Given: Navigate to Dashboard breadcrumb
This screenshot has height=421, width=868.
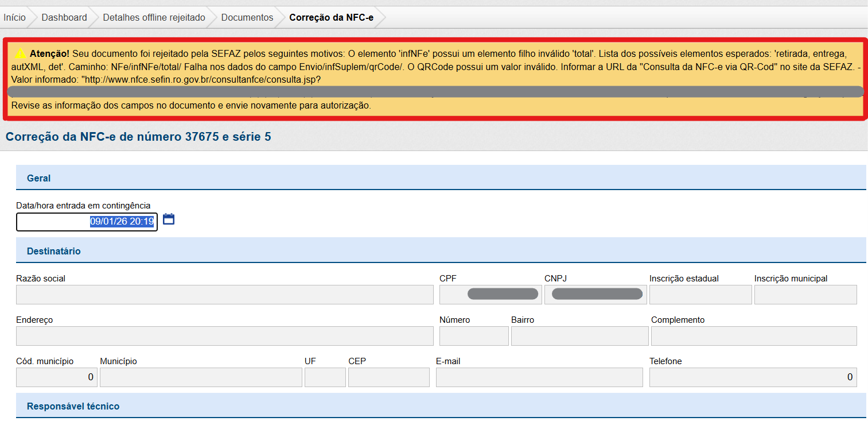Looking at the screenshot, I should click(64, 17).
